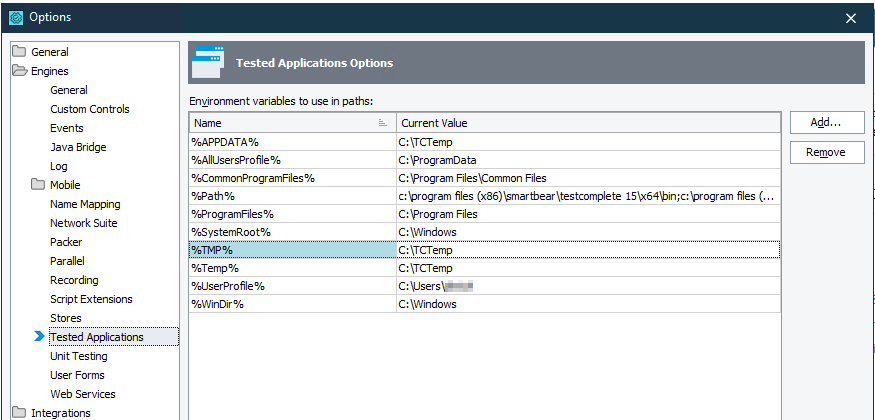Click the Options window title icon
This screenshot has width=875, height=420.
click(15, 17)
